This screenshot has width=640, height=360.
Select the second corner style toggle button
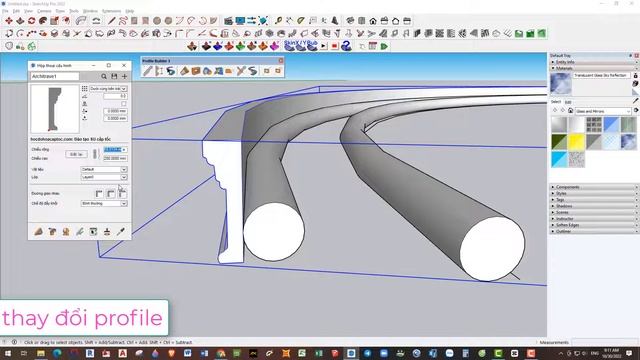tap(111, 193)
